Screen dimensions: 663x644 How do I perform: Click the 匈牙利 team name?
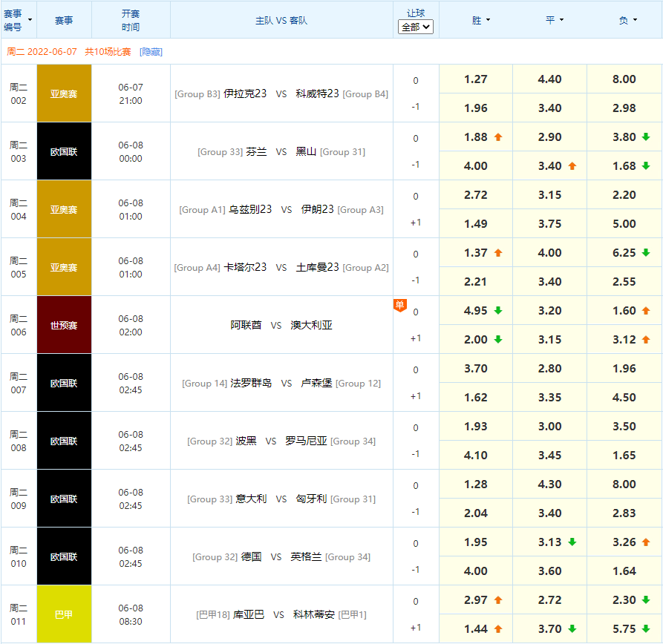(x=311, y=499)
